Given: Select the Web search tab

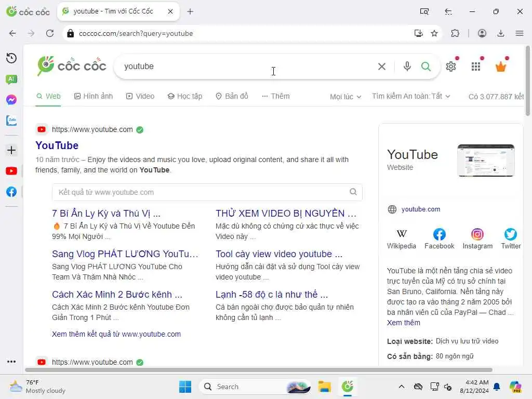Looking at the screenshot, I should (x=48, y=96).
